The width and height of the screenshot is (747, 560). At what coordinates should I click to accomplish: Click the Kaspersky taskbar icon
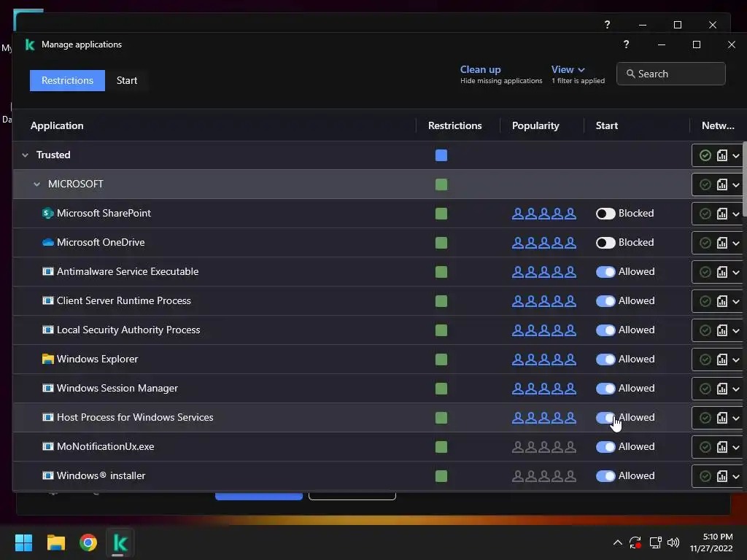(x=120, y=542)
